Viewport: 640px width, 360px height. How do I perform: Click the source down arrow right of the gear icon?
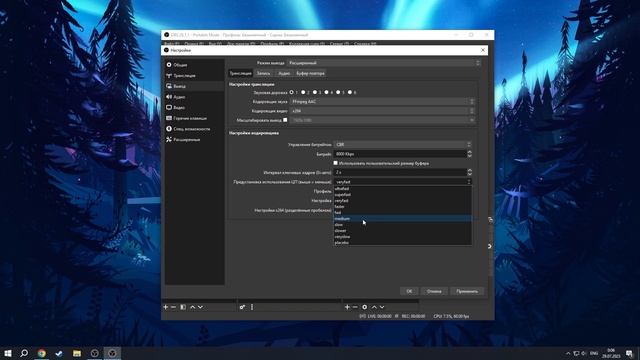tap(382, 307)
